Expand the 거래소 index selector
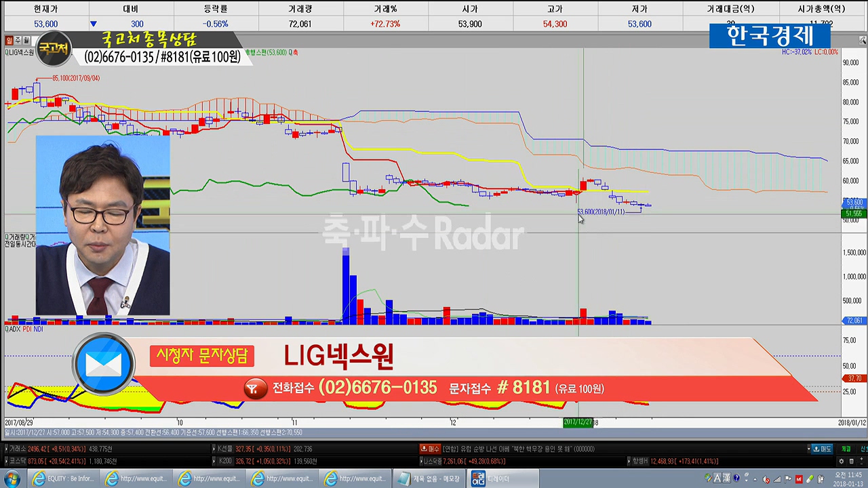Image resolution: width=868 pixels, height=488 pixels. click(x=6, y=449)
